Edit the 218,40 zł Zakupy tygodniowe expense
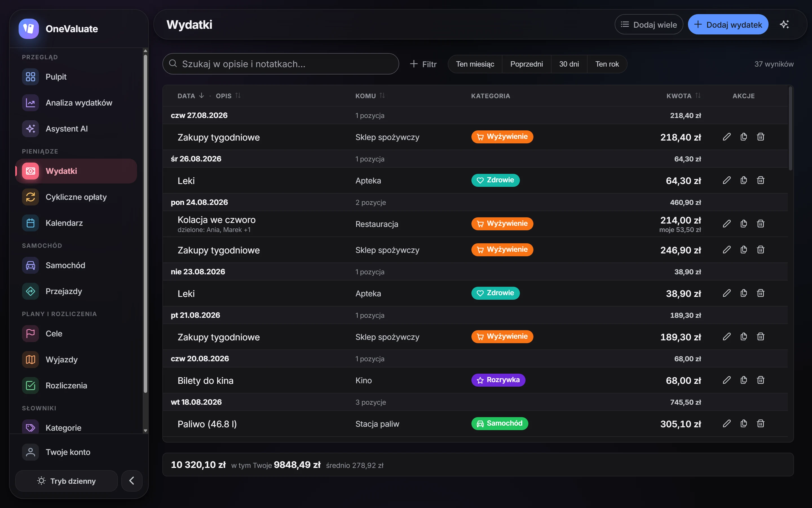This screenshot has width=812, height=508. (727, 137)
